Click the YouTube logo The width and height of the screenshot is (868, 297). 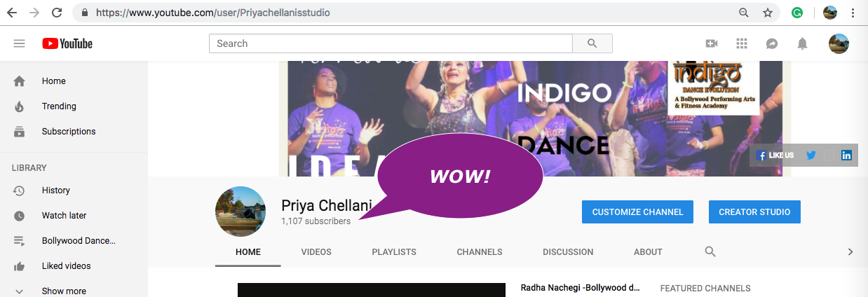coord(67,43)
